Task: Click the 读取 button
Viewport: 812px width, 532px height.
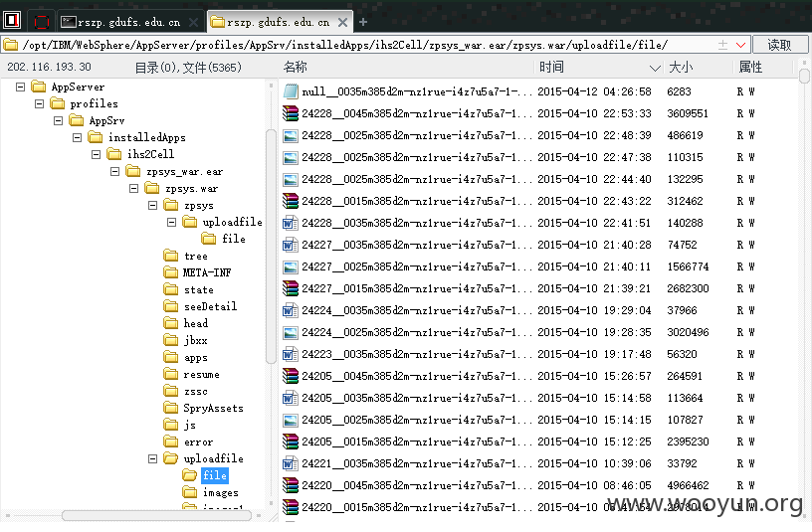Action: [x=779, y=45]
